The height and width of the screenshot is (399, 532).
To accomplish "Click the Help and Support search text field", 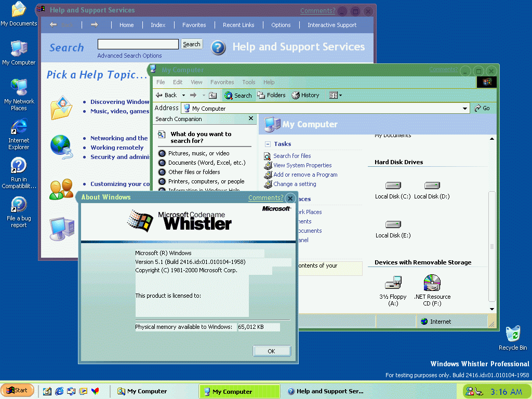I will [138, 44].
